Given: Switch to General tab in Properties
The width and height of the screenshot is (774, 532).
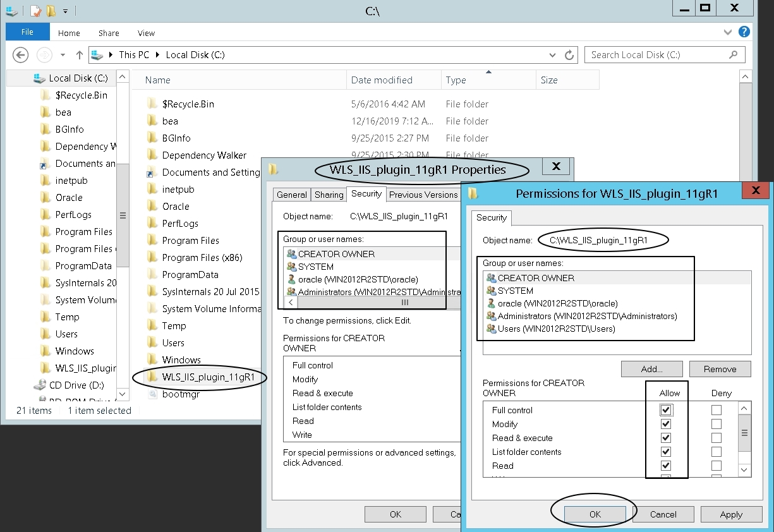Looking at the screenshot, I should [292, 195].
